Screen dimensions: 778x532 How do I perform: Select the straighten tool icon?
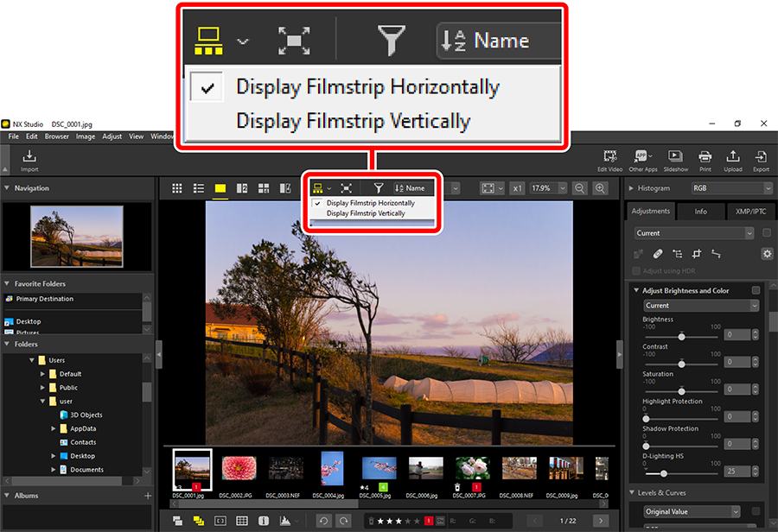click(x=716, y=254)
